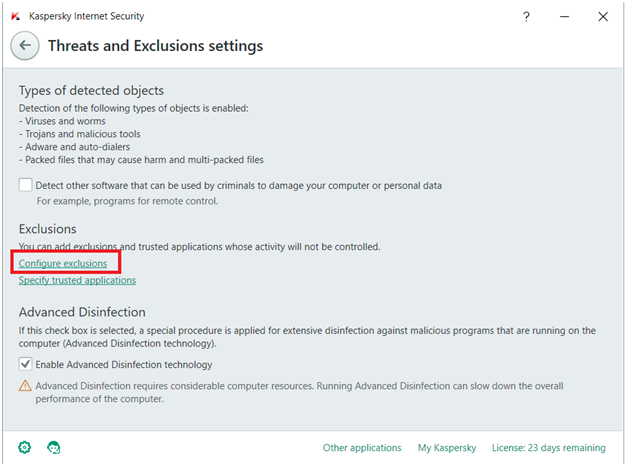Click License: 23 days remaining

tap(551, 448)
